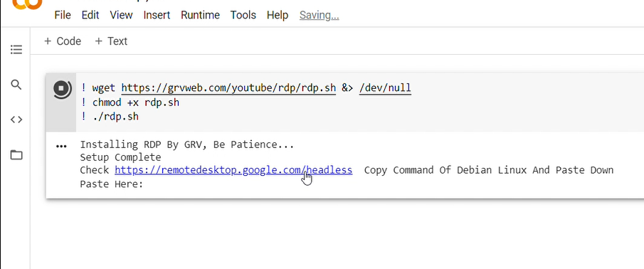
Task: Open Find and replace search icon
Action: (16, 85)
